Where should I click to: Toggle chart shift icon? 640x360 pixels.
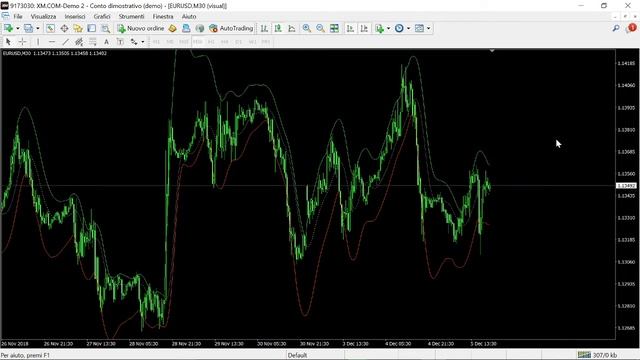pyautogui.click(x=364, y=28)
